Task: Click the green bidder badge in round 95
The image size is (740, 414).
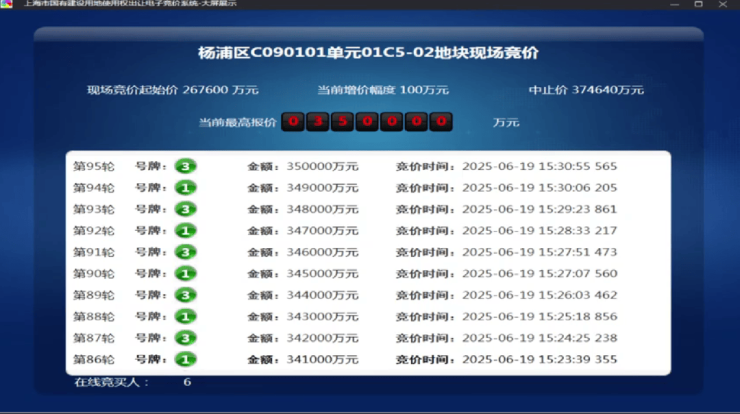Action: pos(185,166)
